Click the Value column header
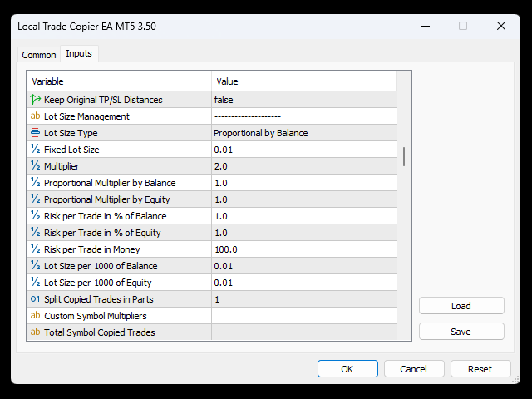The width and height of the screenshot is (532, 399). [x=304, y=81]
